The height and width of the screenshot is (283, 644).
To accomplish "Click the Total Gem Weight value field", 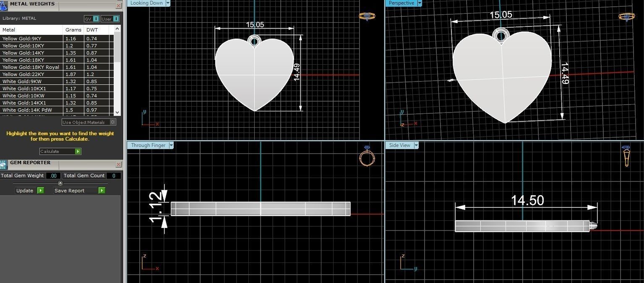I will pos(53,176).
